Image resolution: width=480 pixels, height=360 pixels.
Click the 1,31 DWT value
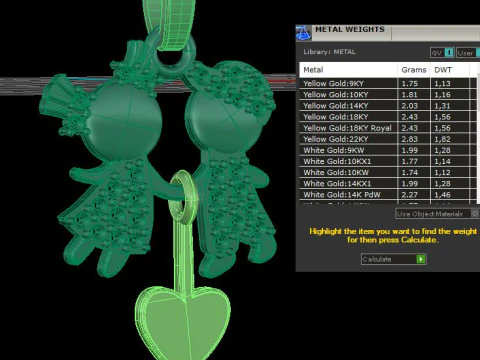coord(442,106)
